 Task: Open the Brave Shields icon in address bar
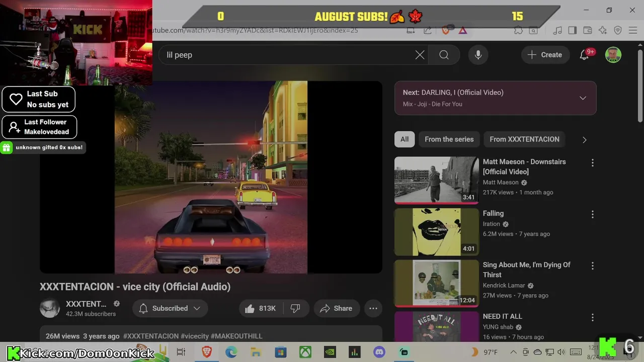coord(445,30)
